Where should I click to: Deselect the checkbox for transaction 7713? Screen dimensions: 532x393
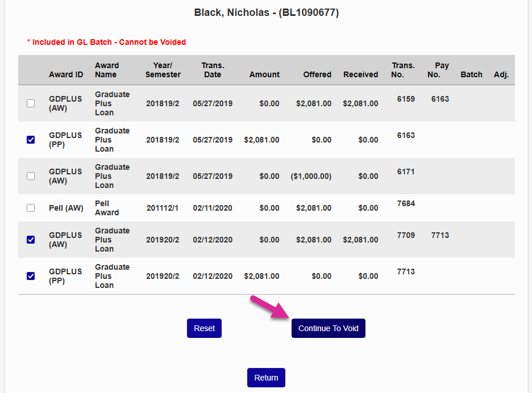(31, 276)
